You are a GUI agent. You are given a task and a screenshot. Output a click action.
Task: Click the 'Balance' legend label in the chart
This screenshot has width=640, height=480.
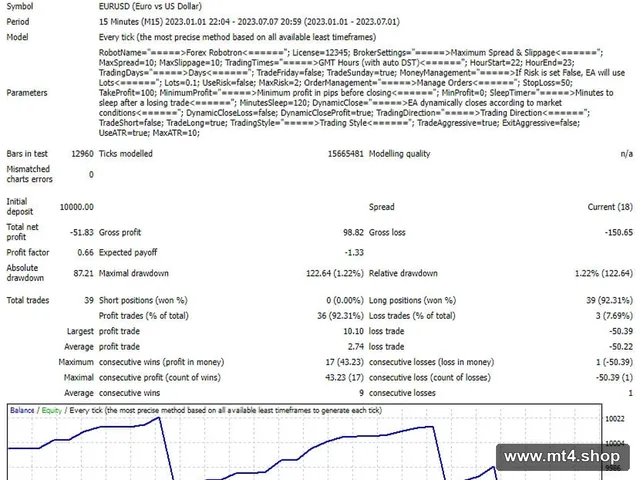pyautogui.click(x=22, y=411)
